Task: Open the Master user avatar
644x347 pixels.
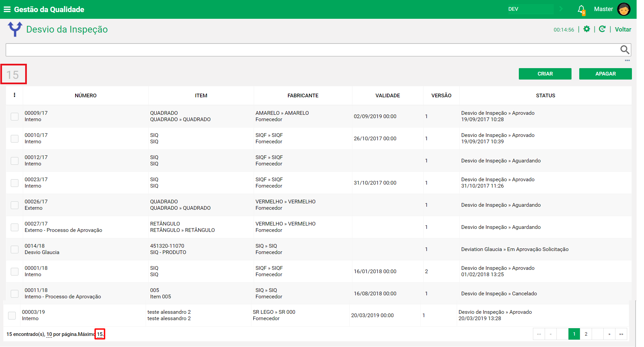Action: tap(624, 9)
